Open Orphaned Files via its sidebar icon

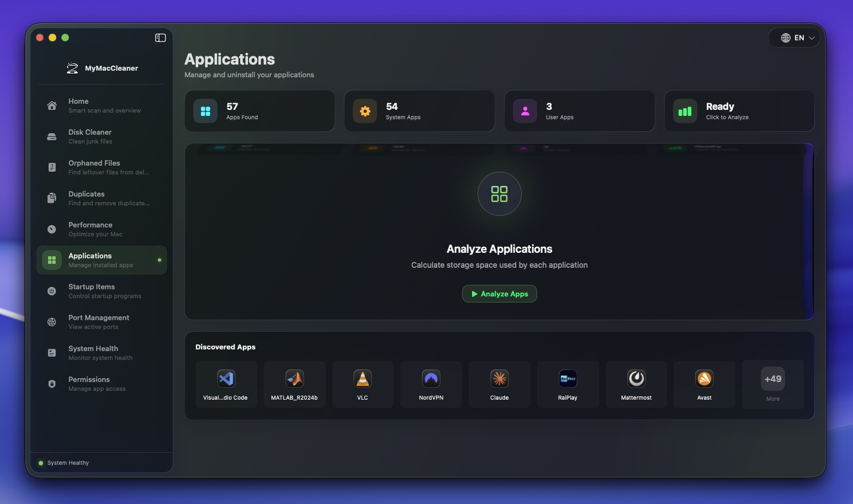(51, 167)
